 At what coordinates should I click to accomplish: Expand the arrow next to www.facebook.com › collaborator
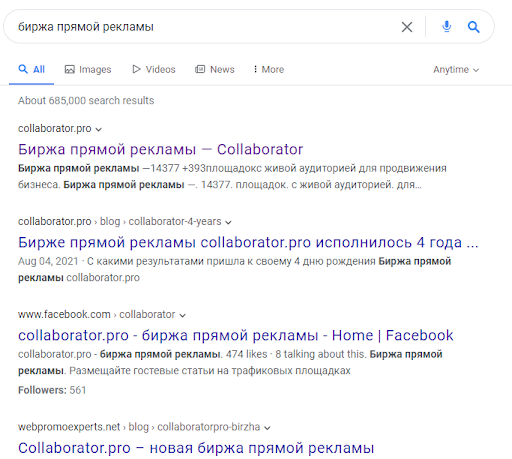pyautogui.click(x=182, y=315)
